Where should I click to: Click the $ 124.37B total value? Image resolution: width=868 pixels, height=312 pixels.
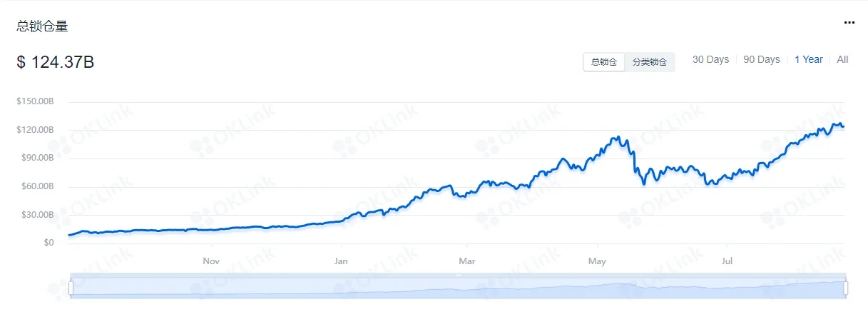(56, 63)
